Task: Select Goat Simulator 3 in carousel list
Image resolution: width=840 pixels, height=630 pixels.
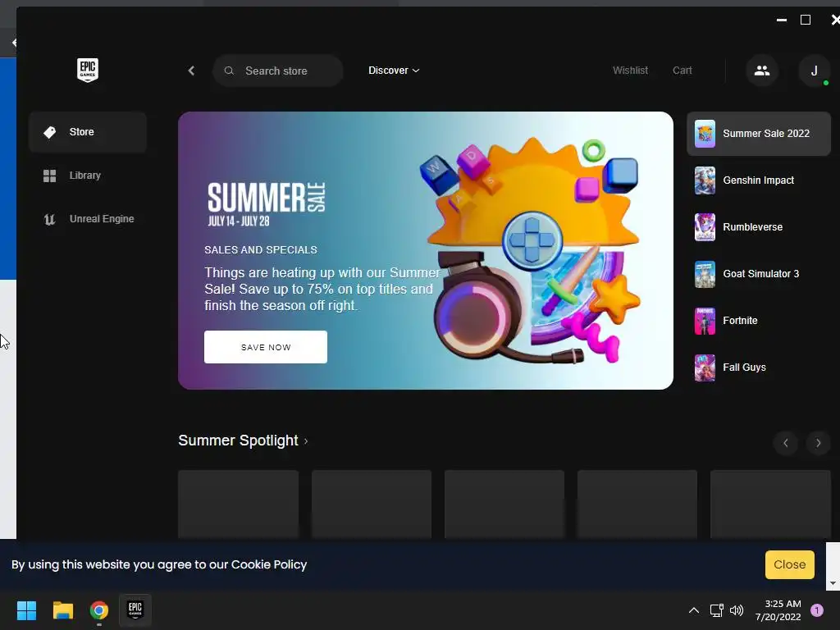Action: tap(759, 274)
